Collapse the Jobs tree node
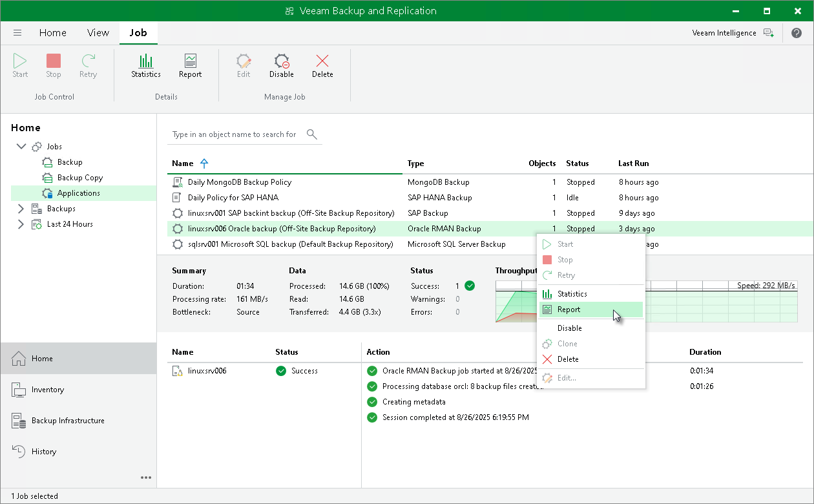This screenshot has height=504, width=814. tap(21, 146)
